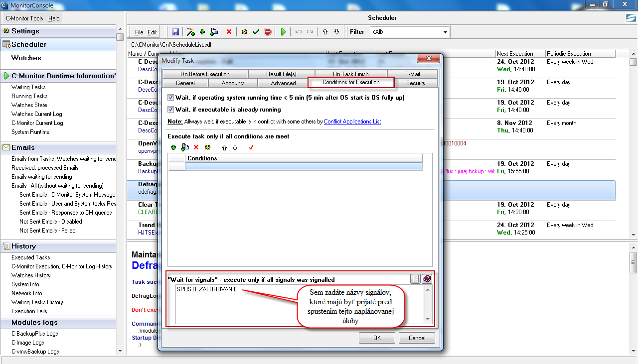Open Emails waiting for sending

click(42, 177)
